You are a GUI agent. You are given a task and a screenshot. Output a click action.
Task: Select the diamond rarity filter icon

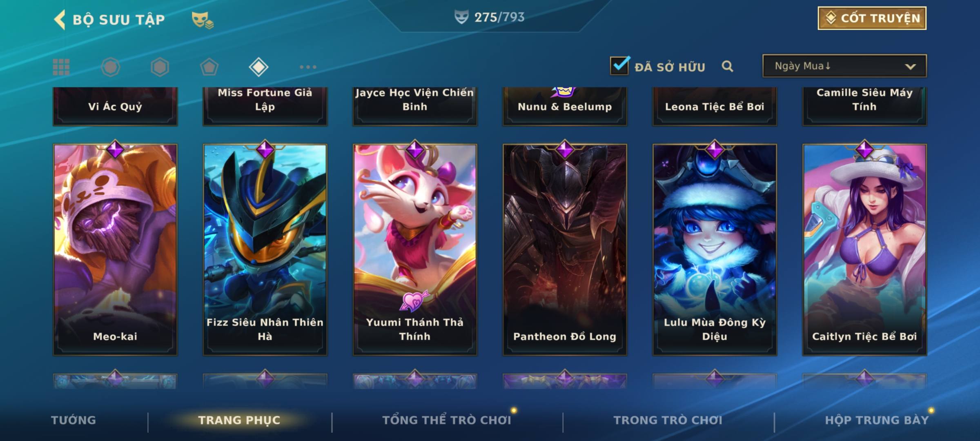[258, 67]
